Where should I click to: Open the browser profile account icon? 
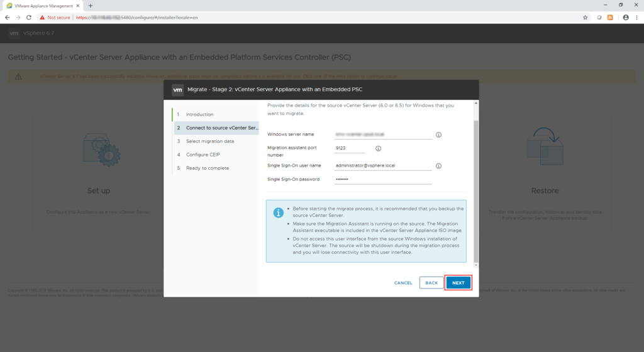coord(626,18)
